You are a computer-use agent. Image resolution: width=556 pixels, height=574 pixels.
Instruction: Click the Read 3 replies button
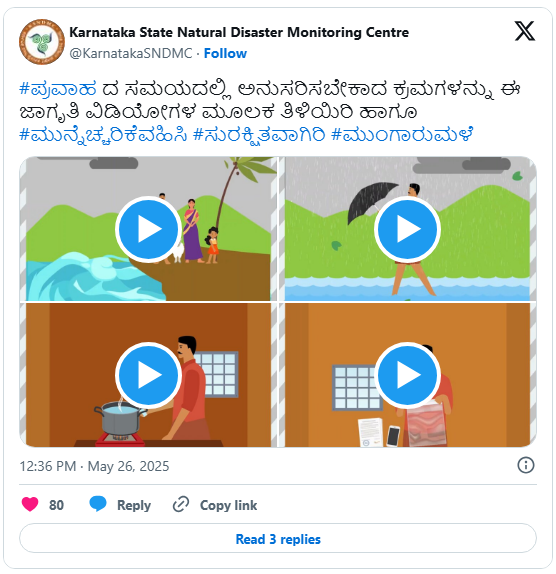click(278, 539)
